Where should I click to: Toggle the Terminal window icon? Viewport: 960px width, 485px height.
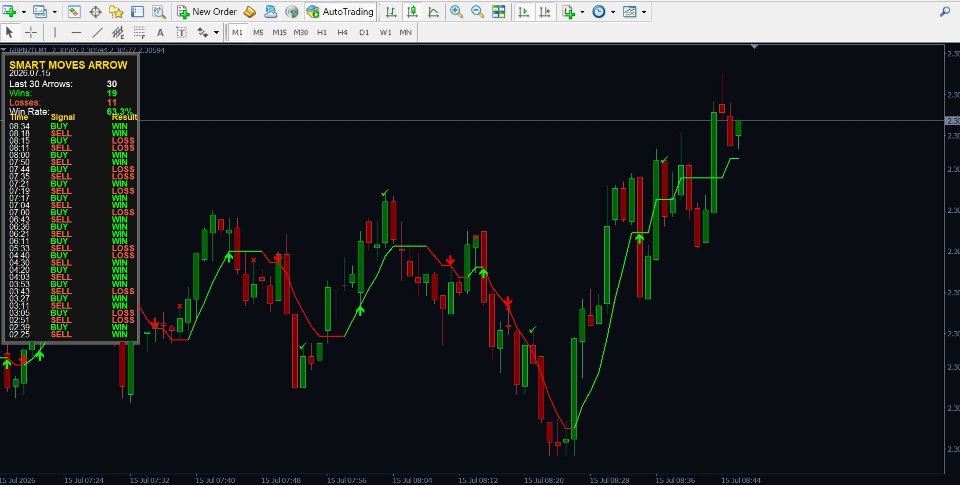click(138, 11)
